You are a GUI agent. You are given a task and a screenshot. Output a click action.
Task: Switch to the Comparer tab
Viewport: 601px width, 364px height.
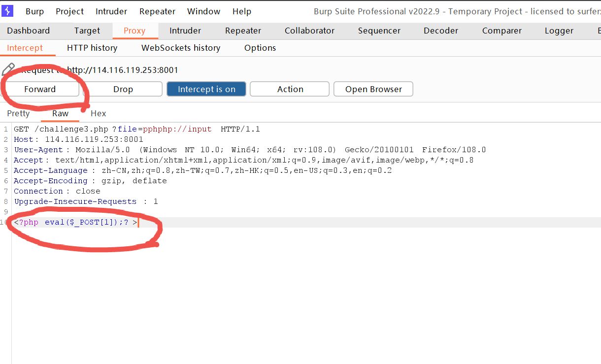[501, 31]
